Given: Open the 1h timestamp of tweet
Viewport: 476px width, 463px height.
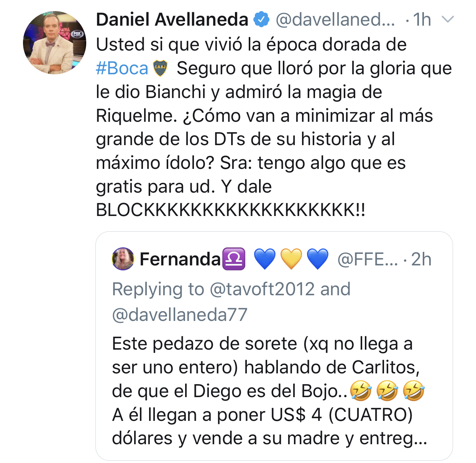Looking at the screenshot, I should point(422,20).
